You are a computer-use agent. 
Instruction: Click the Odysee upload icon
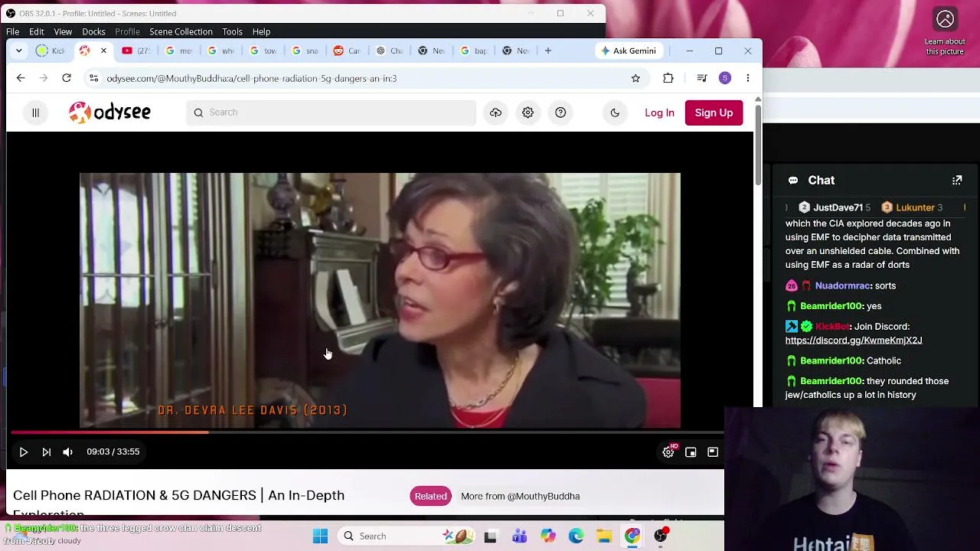[495, 112]
